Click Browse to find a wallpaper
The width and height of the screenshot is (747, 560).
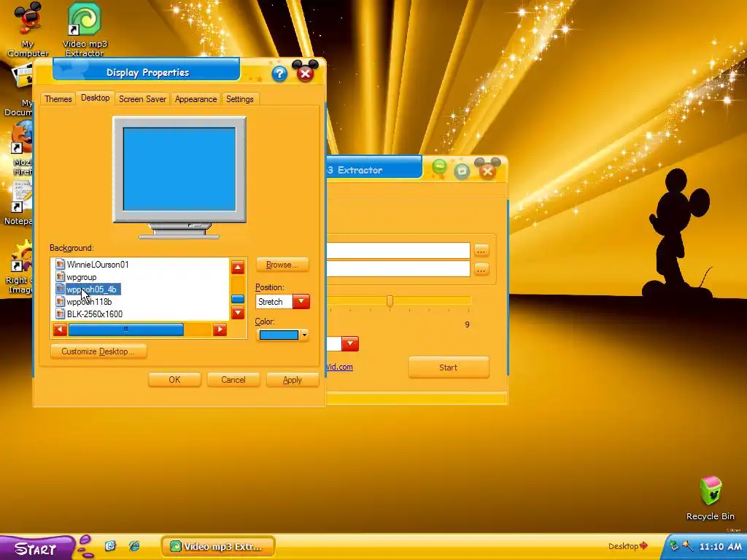pyautogui.click(x=282, y=265)
